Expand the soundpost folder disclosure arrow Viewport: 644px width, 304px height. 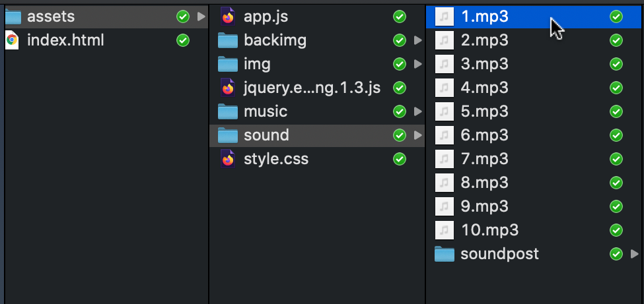coord(634,254)
